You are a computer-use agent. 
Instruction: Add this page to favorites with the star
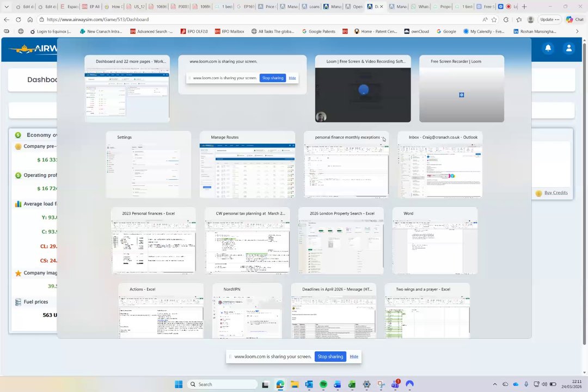tap(494, 20)
